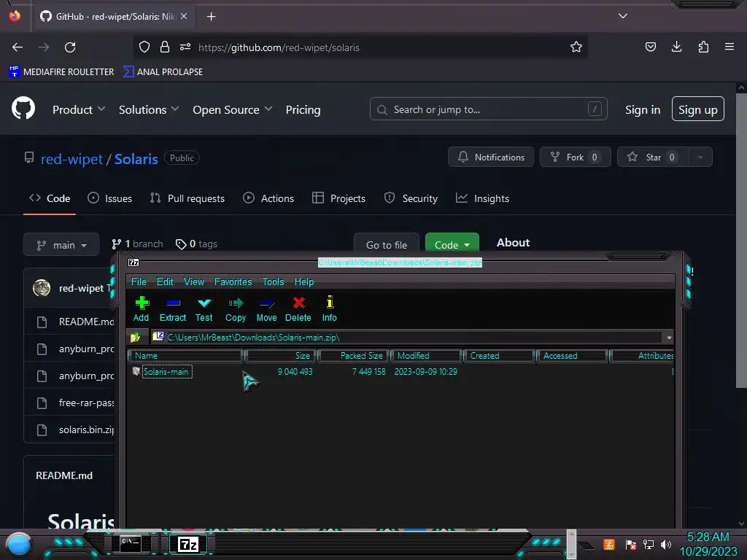Save page to Pocket
The height and width of the screenshot is (560, 747).
650,47
